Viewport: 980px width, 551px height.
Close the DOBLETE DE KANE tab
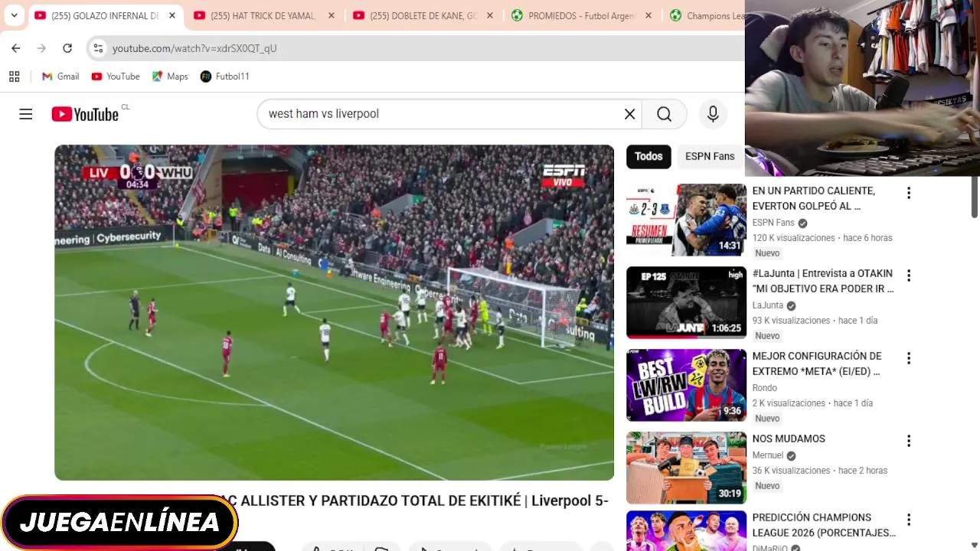click(491, 15)
